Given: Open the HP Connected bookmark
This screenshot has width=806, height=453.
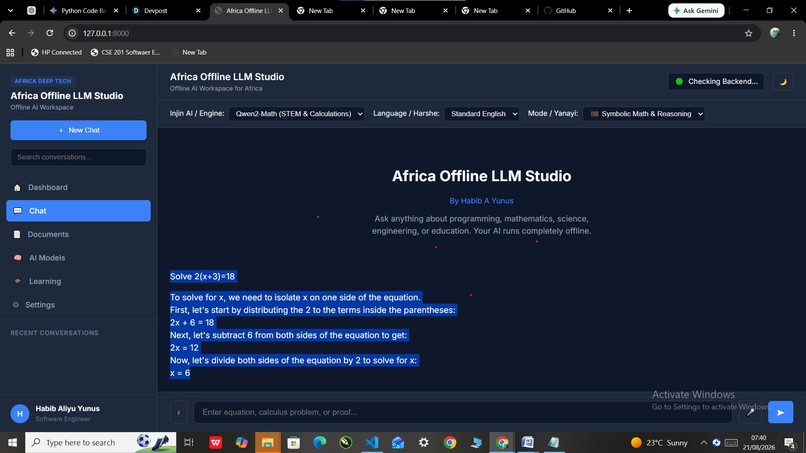Looking at the screenshot, I should (56, 52).
